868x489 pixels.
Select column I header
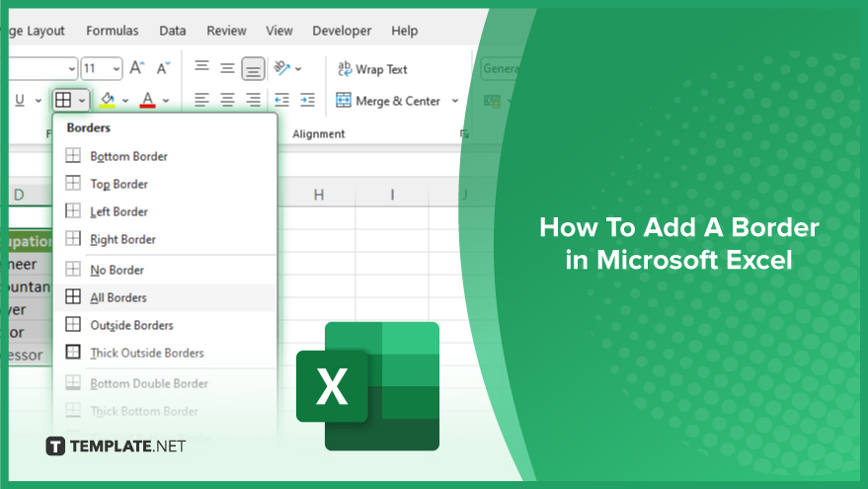click(x=392, y=195)
